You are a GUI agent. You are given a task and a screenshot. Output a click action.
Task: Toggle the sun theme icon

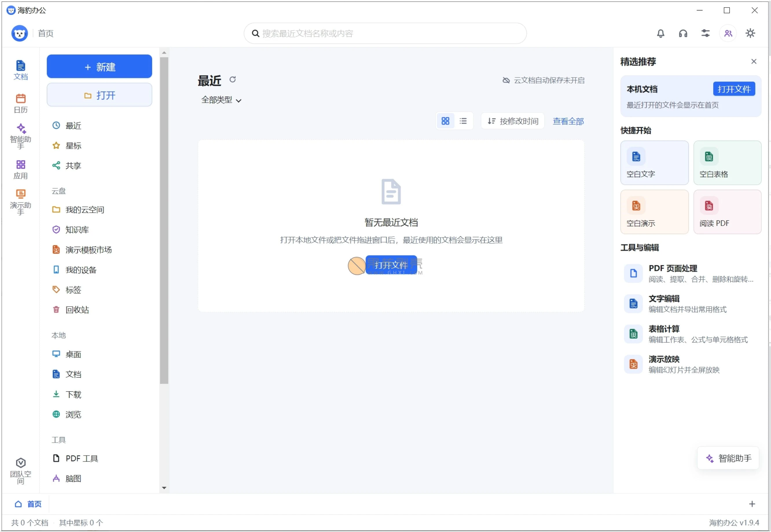pyautogui.click(x=750, y=33)
